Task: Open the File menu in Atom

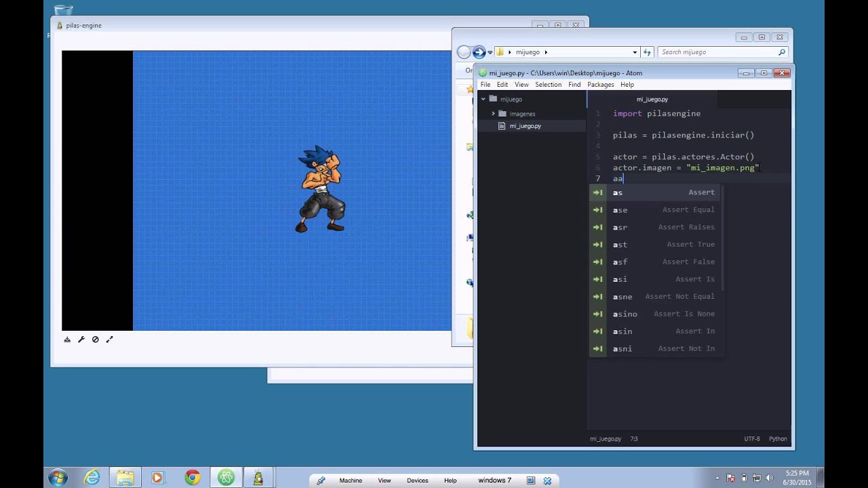Action: point(486,85)
